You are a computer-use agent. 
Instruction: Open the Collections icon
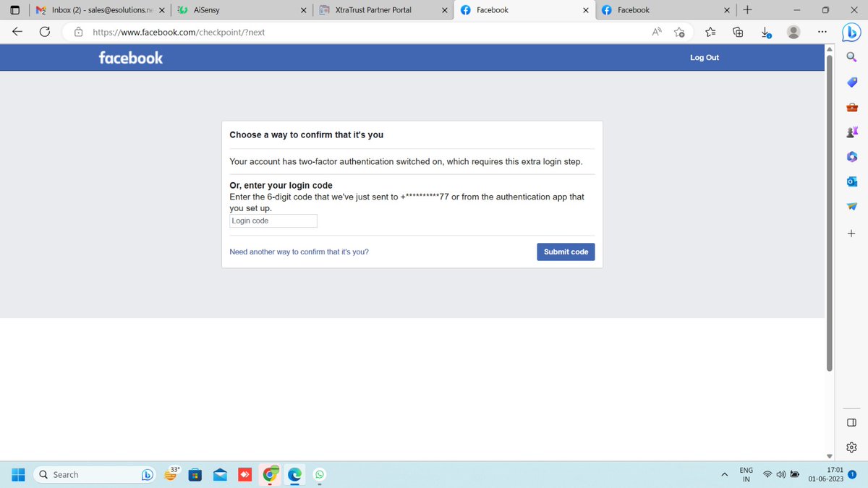(739, 32)
